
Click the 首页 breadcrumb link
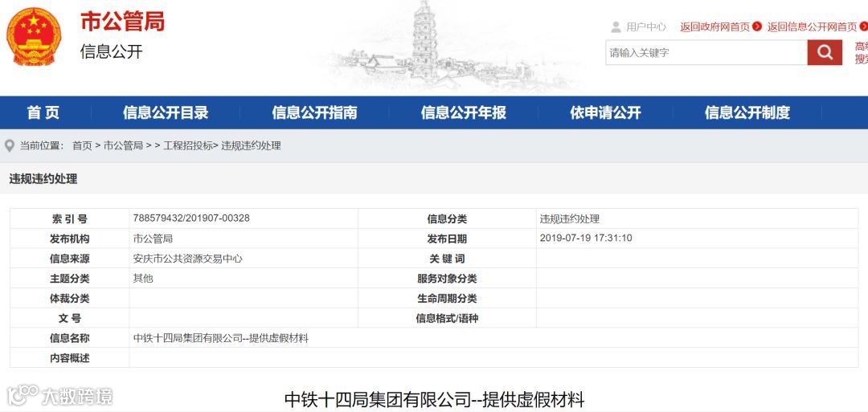[x=82, y=146]
